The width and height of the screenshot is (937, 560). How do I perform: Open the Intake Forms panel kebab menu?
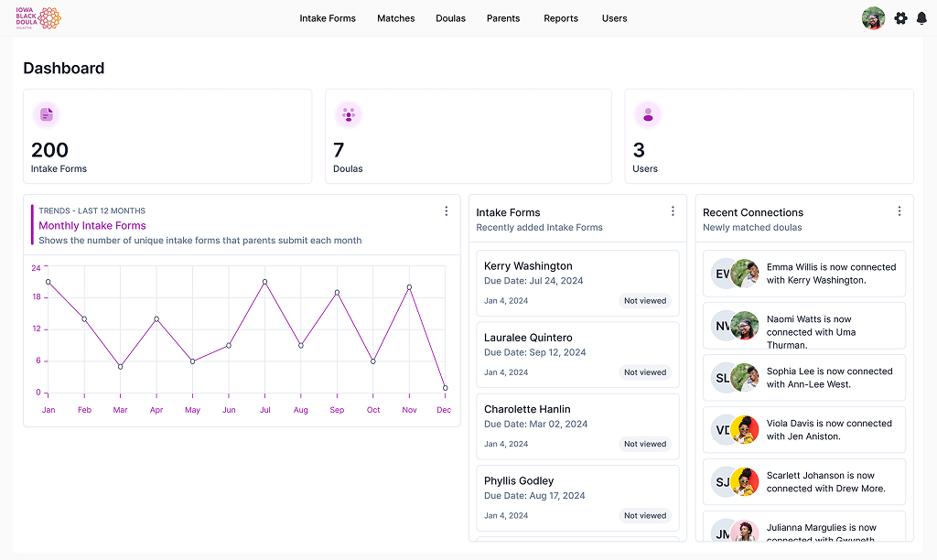[673, 211]
